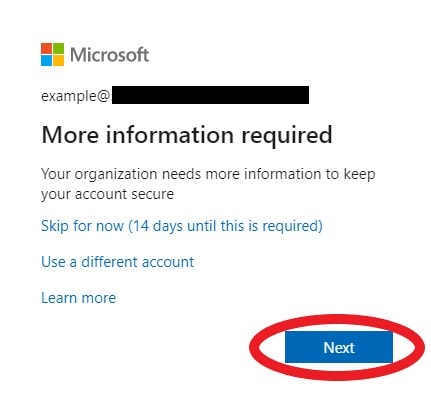
Task: Open Use a different account link
Action: (x=117, y=262)
